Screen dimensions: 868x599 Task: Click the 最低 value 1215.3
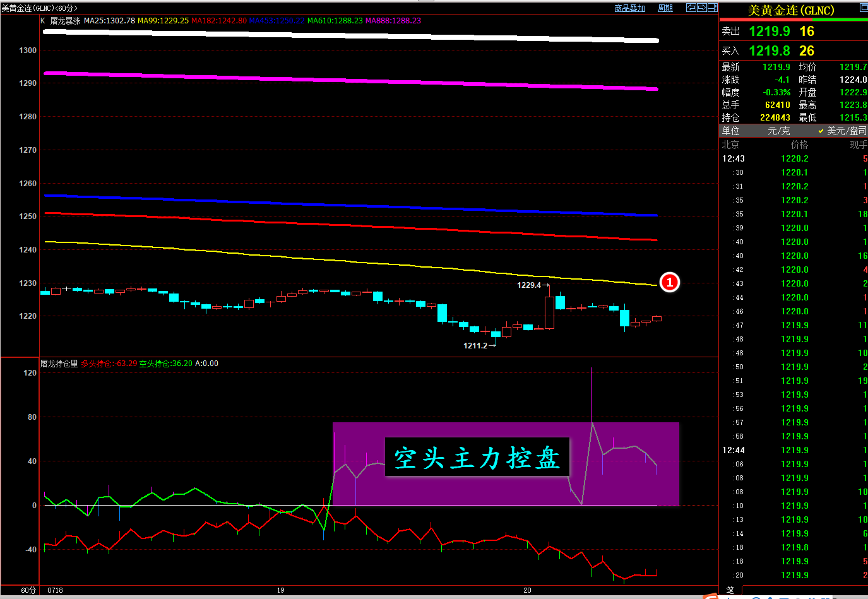point(853,117)
